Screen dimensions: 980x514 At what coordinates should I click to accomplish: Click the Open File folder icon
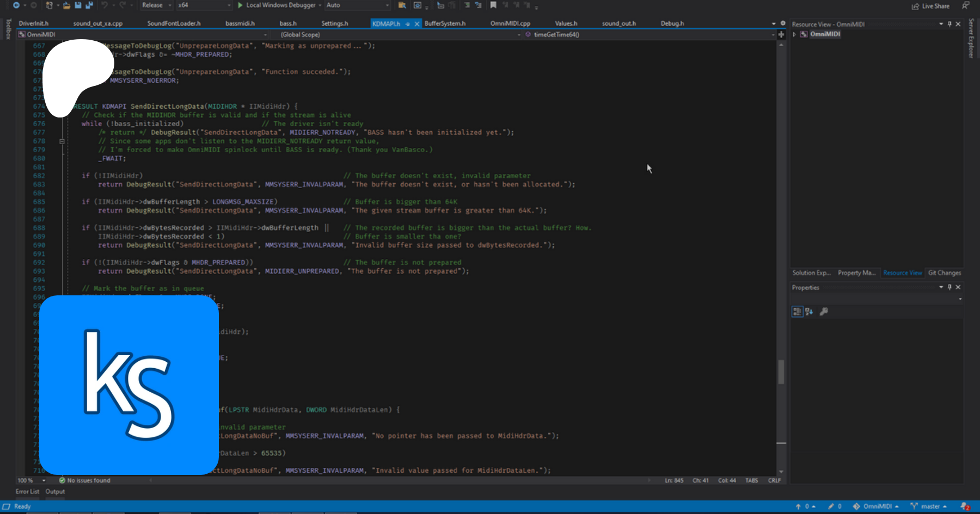pos(66,5)
